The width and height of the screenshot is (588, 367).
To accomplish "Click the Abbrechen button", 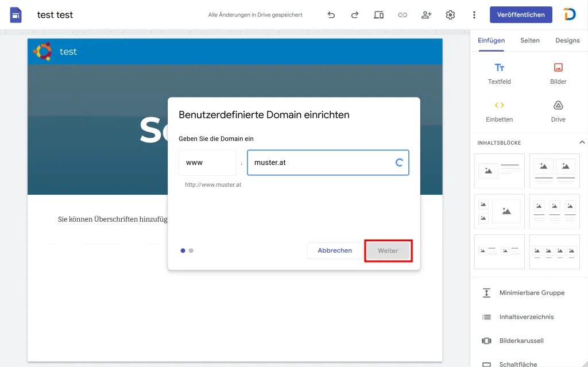I will tap(335, 250).
